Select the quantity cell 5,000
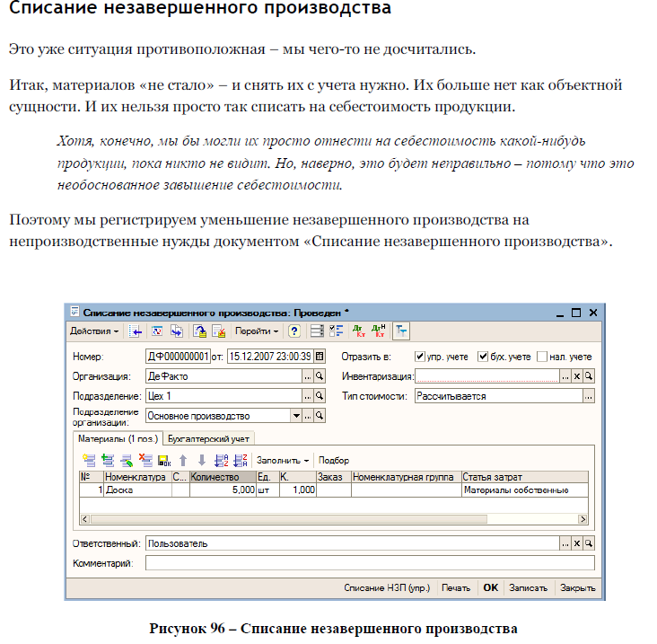 [x=223, y=490]
